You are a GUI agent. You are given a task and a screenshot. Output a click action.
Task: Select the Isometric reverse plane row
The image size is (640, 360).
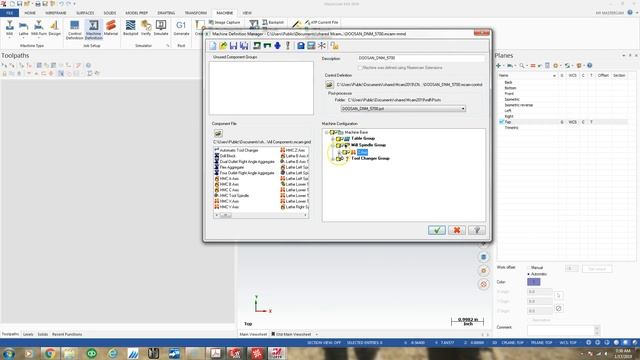click(518, 105)
